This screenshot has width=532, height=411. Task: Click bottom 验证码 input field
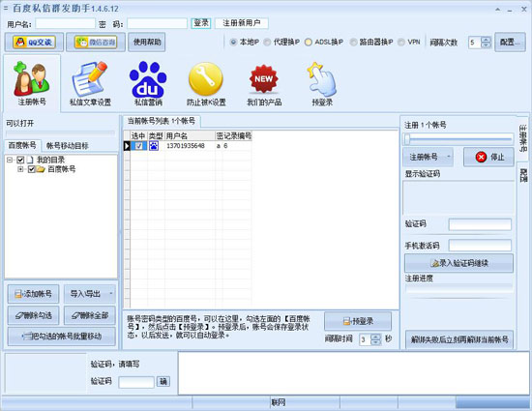(x=136, y=382)
